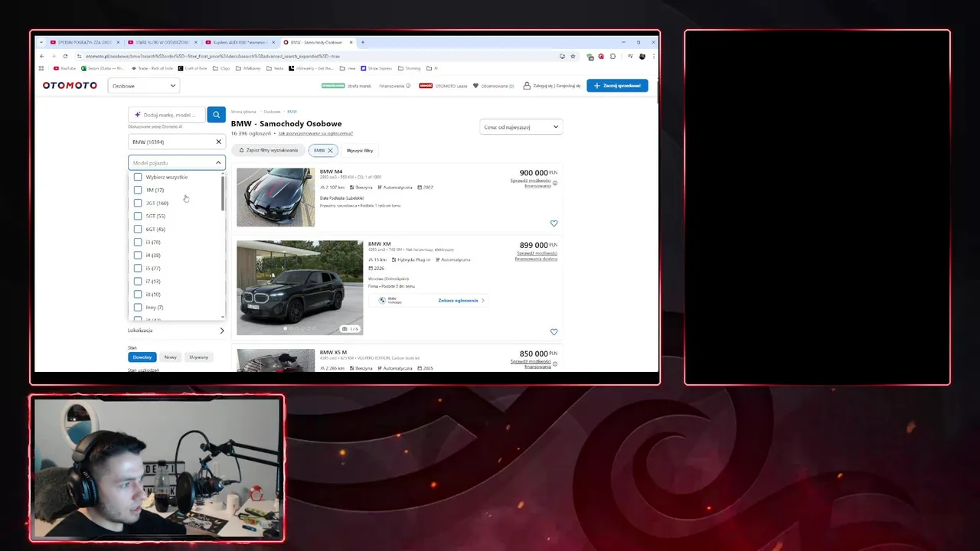Viewport: 980px width, 551px height.
Task: Bookmark this page with the star
Action: (573, 56)
